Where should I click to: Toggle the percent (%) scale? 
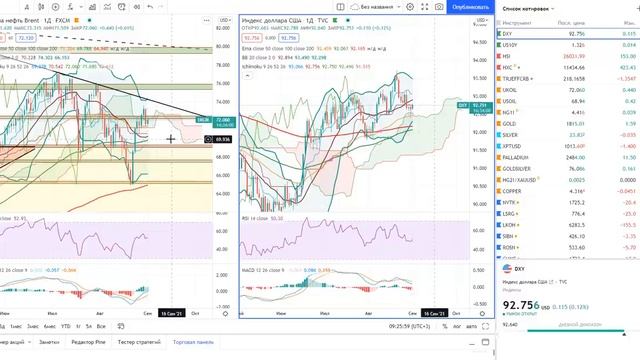point(445,326)
